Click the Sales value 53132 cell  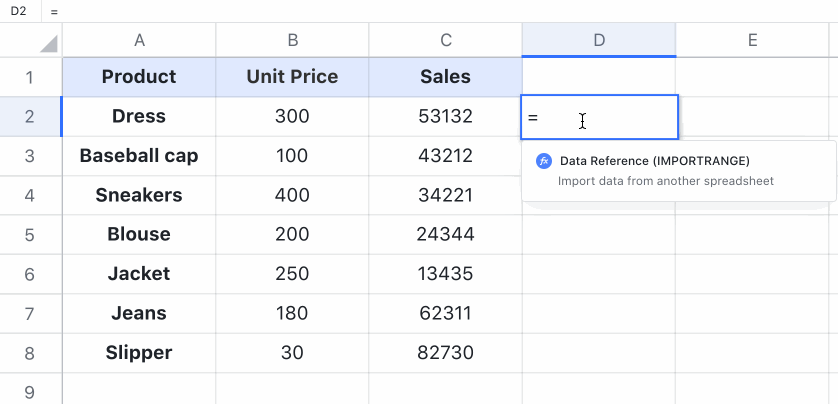(x=445, y=117)
